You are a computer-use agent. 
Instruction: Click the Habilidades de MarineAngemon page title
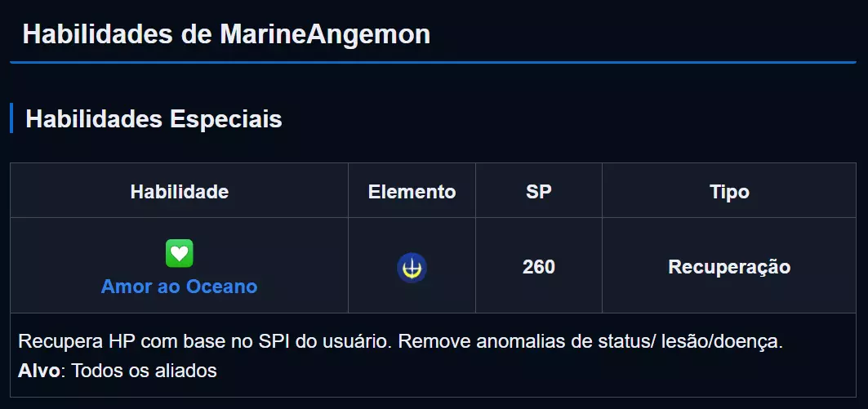point(226,34)
